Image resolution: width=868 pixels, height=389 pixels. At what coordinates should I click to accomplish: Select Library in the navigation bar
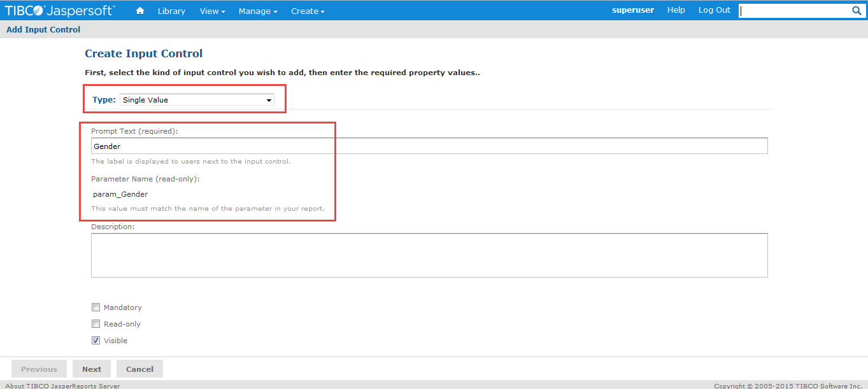[x=171, y=10]
